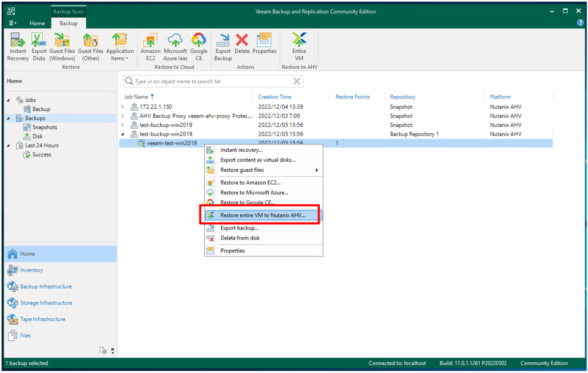Choose Restore to Amazon EC2 entry
The image size is (588, 373).
click(264, 183)
